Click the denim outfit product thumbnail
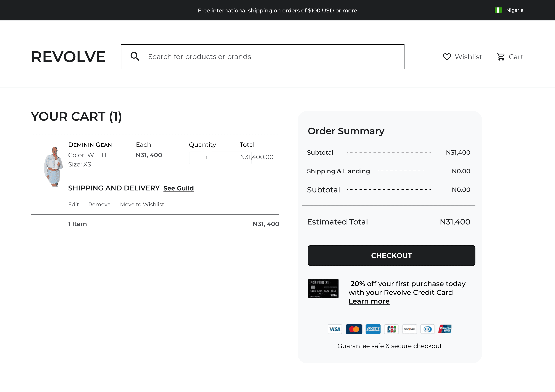The image size is (555, 392). [53, 166]
